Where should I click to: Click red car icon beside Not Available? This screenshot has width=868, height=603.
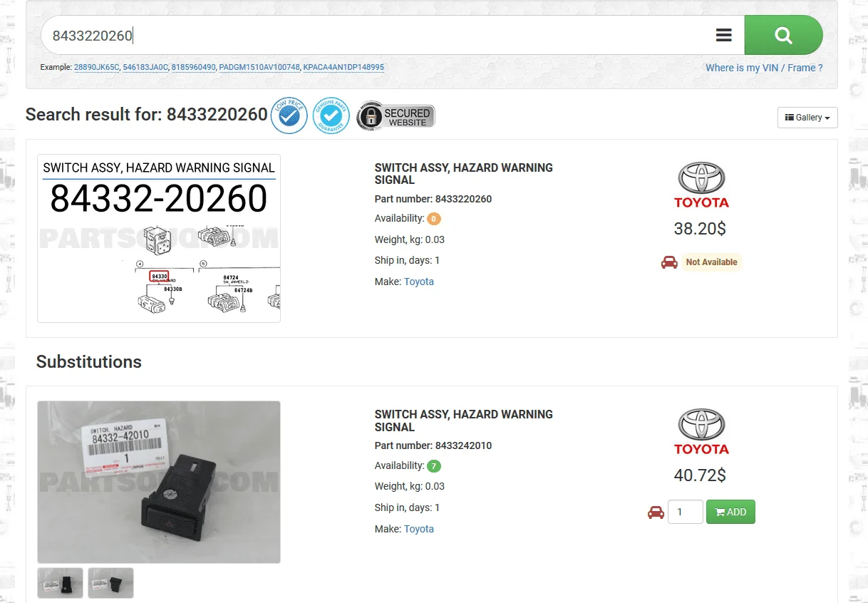click(x=669, y=262)
